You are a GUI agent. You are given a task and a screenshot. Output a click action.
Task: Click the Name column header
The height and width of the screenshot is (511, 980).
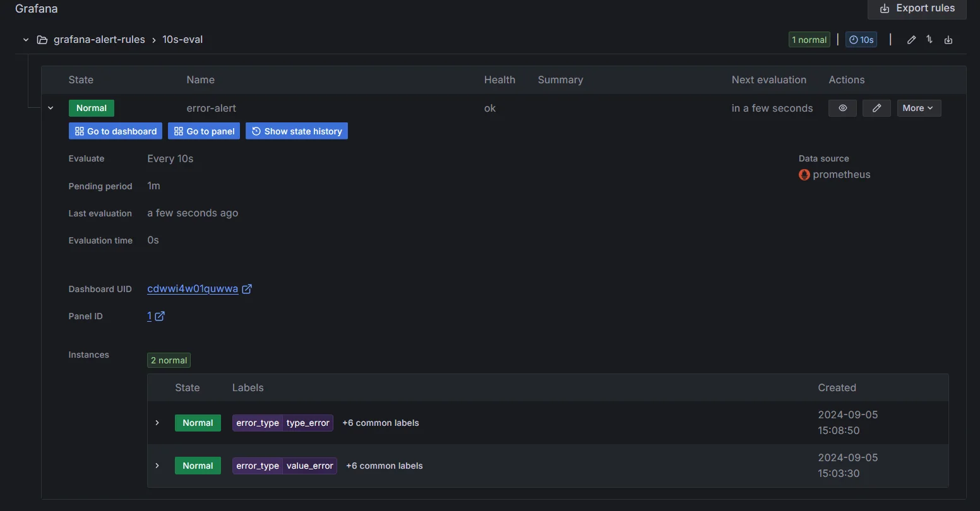[x=201, y=80]
